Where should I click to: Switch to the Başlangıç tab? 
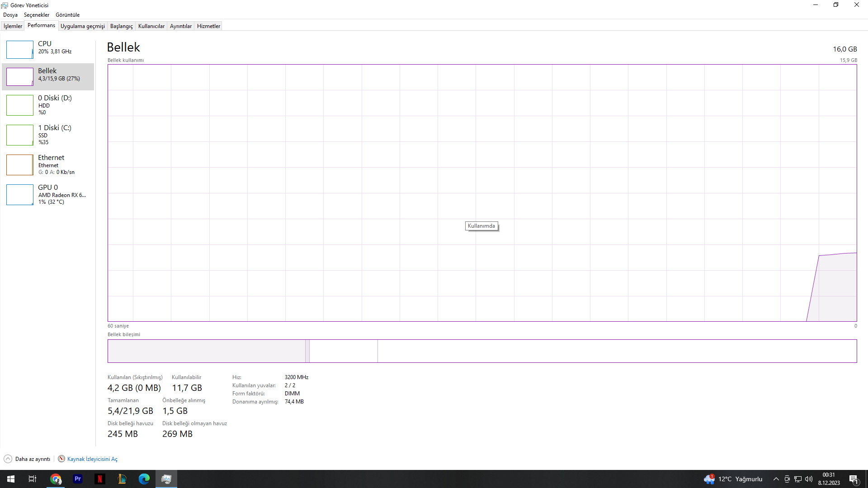[x=121, y=26]
